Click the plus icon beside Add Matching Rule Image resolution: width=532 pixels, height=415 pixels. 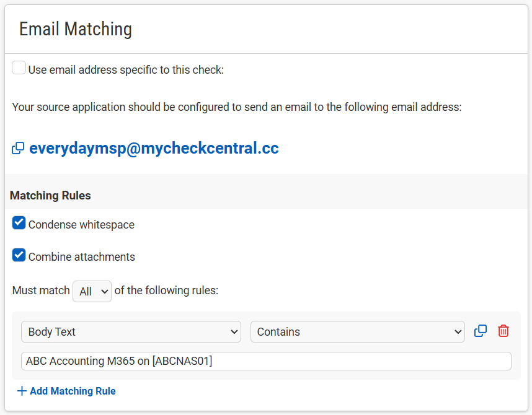click(x=22, y=391)
